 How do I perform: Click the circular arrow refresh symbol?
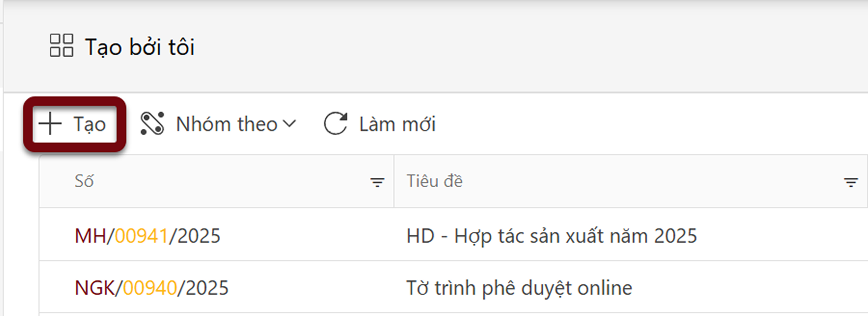[x=335, y=124]
